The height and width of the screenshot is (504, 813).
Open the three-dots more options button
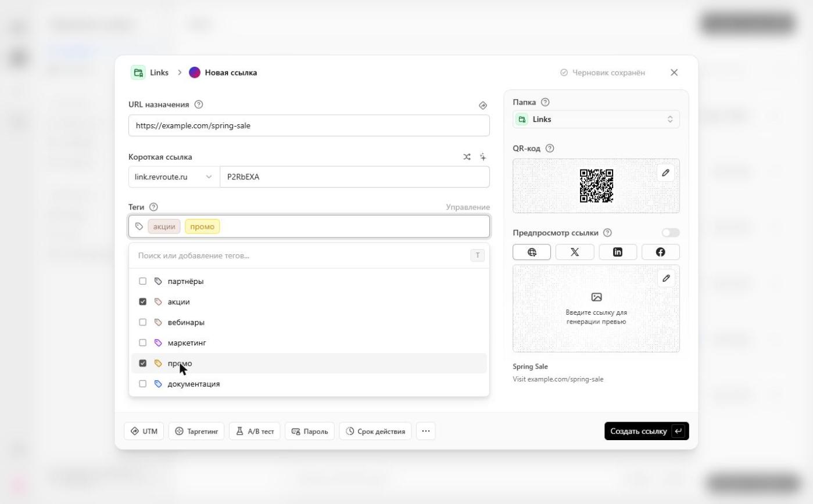(x=426, y=431)
